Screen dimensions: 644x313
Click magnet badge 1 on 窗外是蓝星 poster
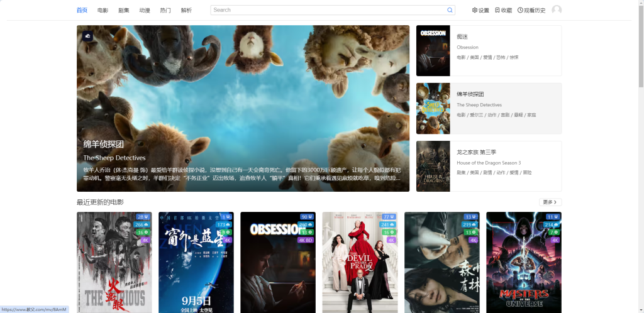click(x=226, y=217)
